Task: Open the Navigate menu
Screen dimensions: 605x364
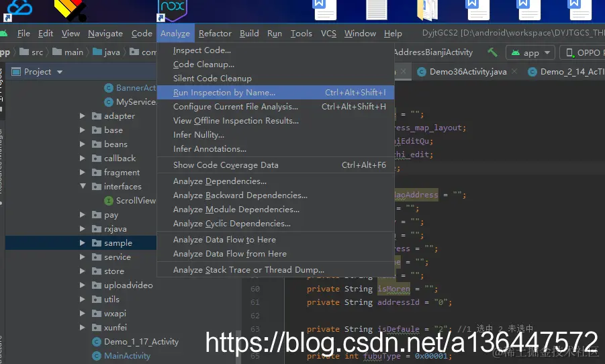Action: pos(105,34)
